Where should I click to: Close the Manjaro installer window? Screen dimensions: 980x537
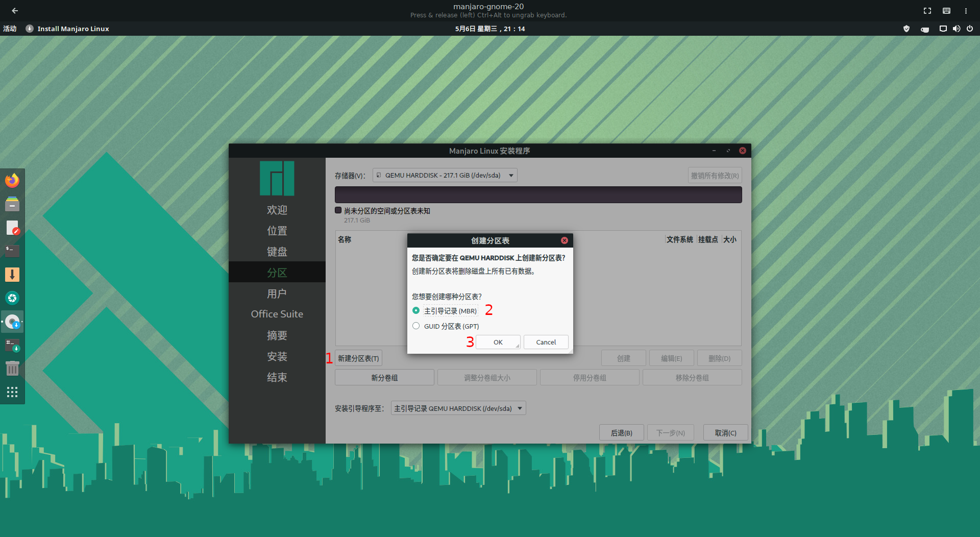[x=743, y=151]
